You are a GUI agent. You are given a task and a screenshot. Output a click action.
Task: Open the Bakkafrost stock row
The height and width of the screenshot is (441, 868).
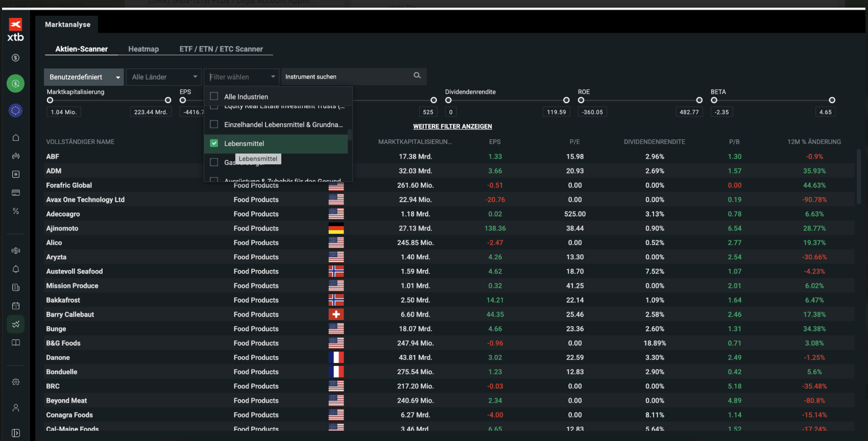(x=450, y=300)
